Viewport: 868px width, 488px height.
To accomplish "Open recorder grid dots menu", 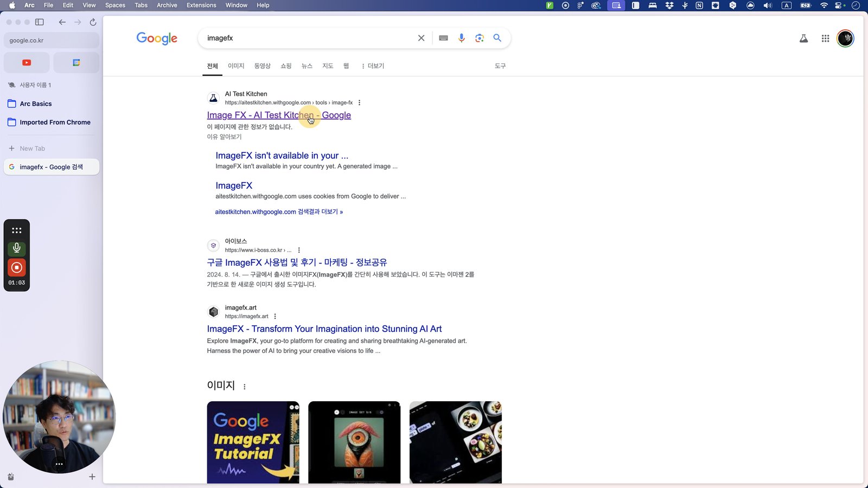I will [x=17, y=230].
